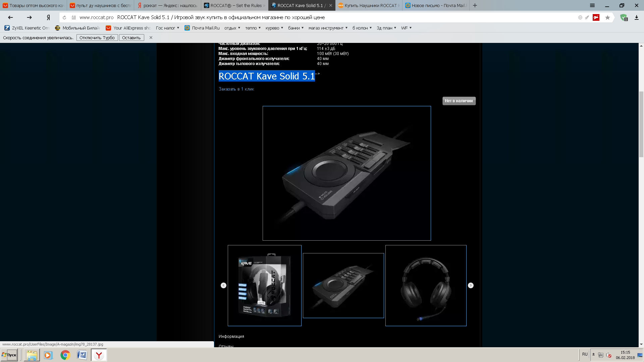
Task: Open the Мобильный Билайн bookmark
Action: tap(77, 28)
